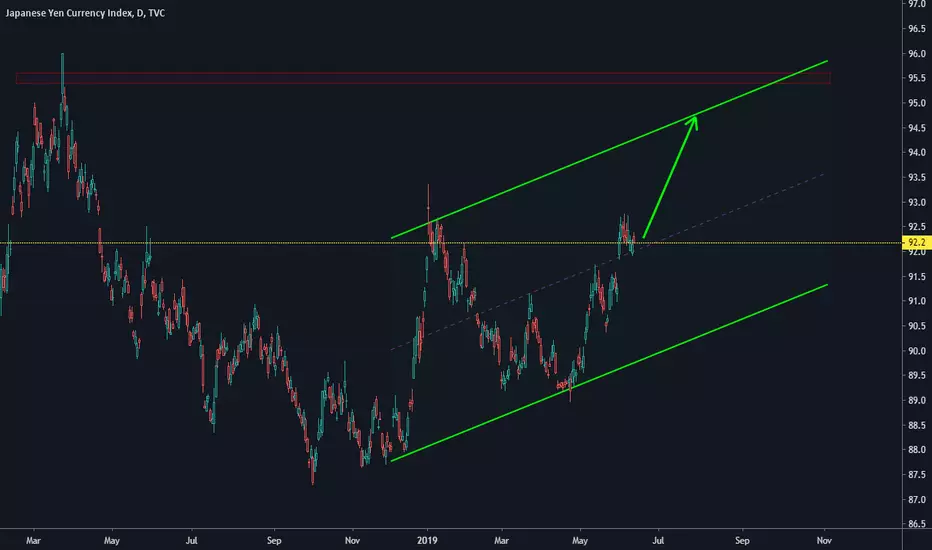Click the 87.0 price axis label
The image size is (932, 550).
917,499
